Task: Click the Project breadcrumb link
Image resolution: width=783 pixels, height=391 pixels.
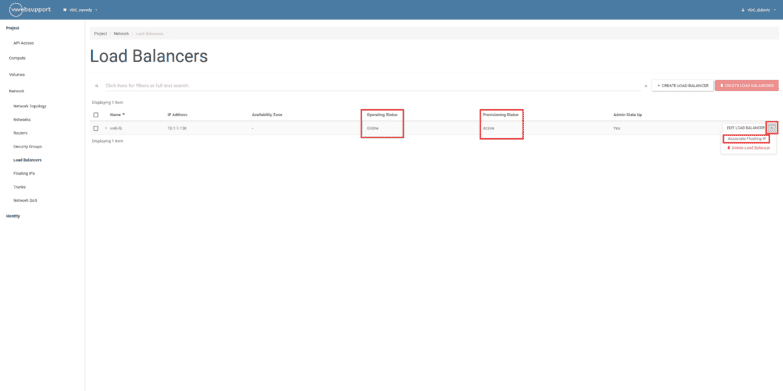Action: pyautogui.click(x=100, y=33)
